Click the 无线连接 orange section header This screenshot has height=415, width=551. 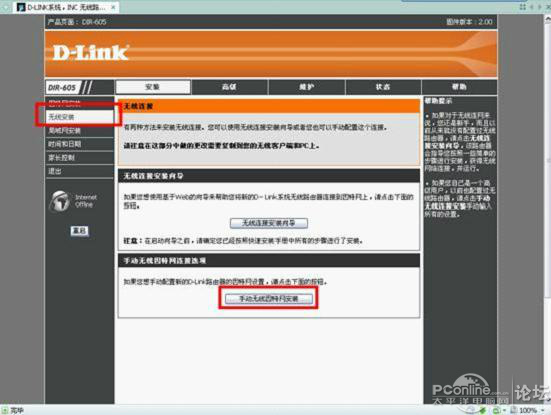(269, 106)
